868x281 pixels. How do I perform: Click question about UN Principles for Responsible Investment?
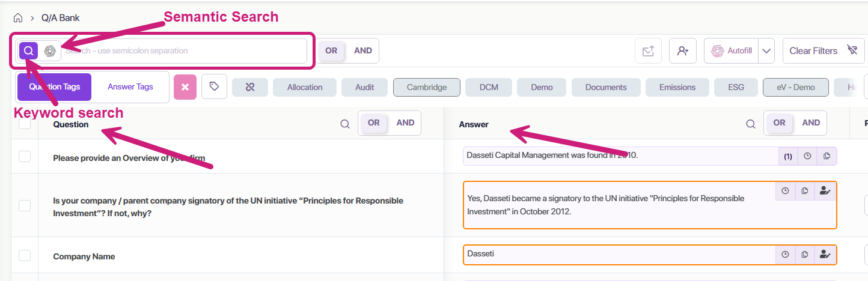(228, 207)
